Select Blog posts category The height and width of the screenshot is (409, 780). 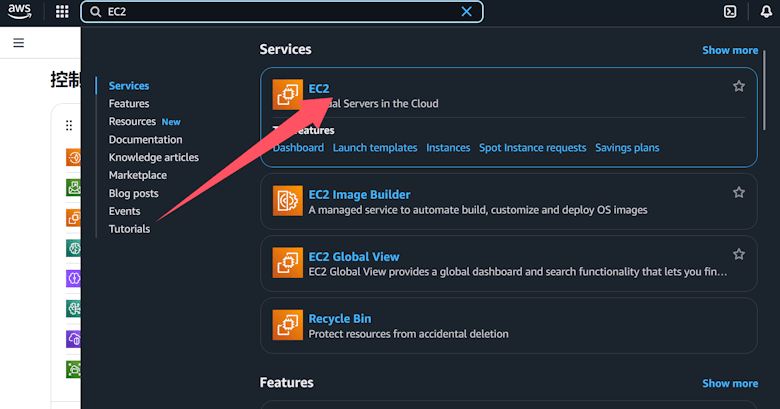click(x=133, y=193)
